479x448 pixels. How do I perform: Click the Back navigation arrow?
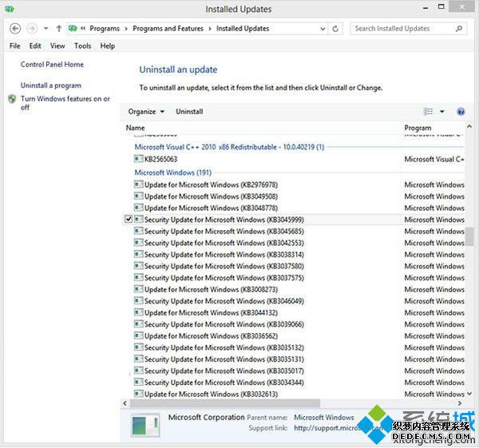coord(15,29)
